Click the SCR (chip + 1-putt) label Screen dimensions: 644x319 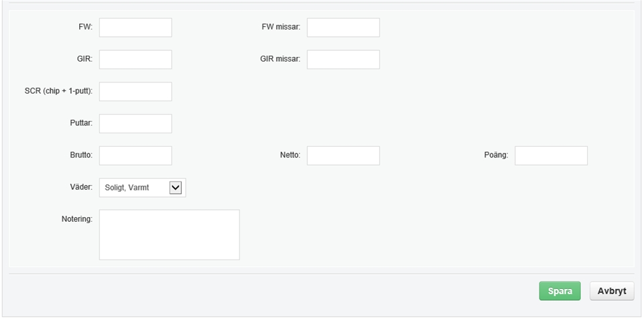tap(58, 91)
